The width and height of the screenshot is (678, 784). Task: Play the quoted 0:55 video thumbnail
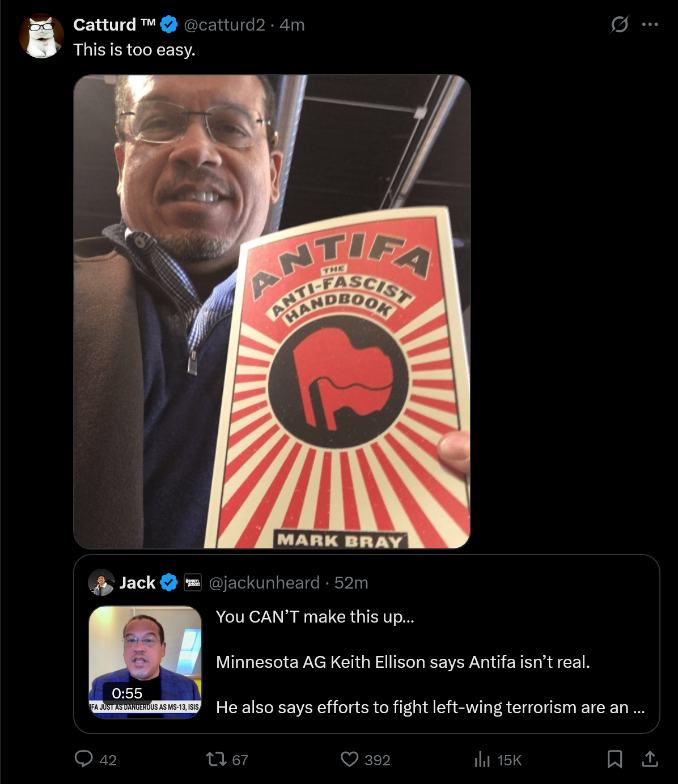145,662
